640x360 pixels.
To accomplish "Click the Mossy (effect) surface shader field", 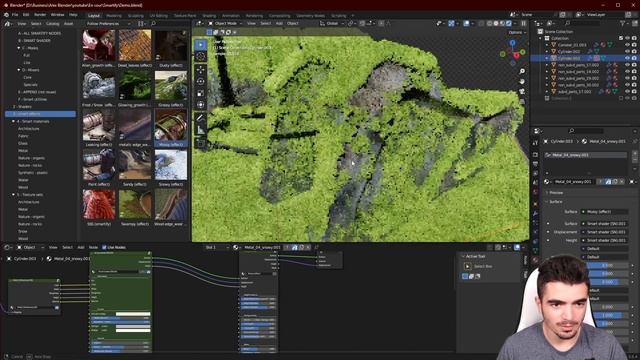I will (605, 212).
